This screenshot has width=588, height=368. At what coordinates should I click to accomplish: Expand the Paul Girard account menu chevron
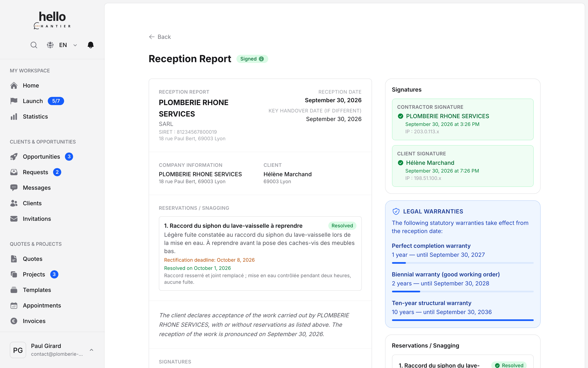pyautogui.click(x=91, y=350)
